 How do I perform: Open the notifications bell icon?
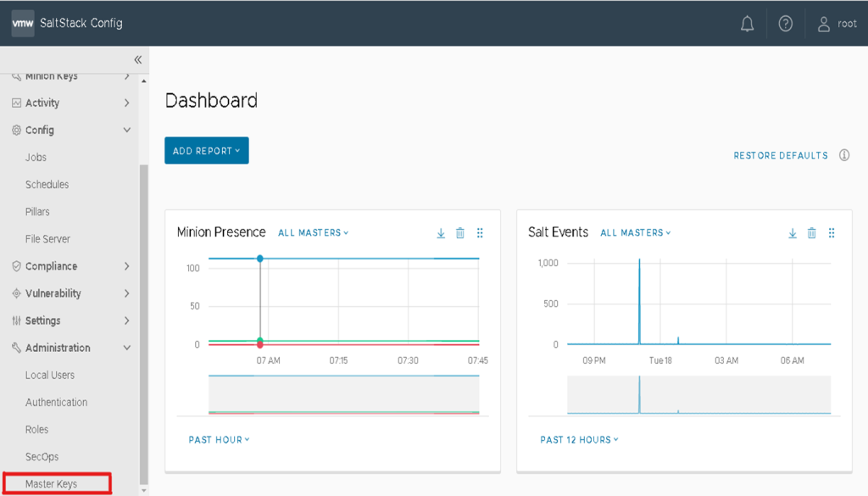coord(747,24)
